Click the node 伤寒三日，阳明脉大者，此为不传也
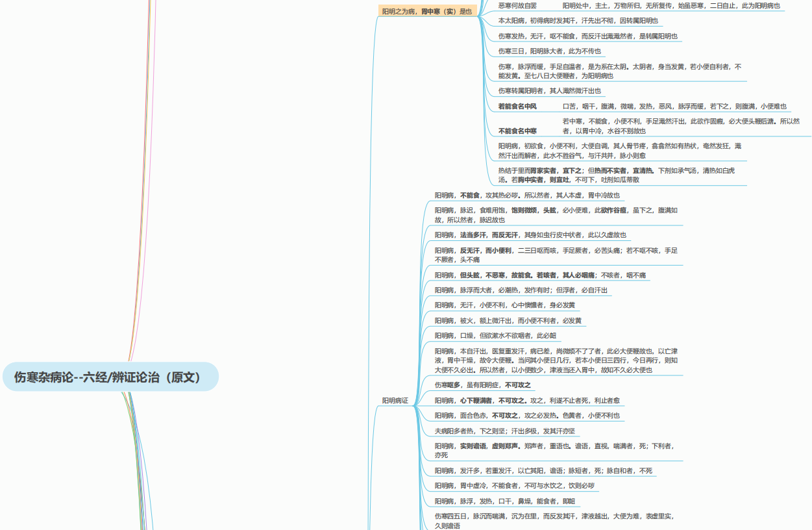The width and height of the screenshot is (812, 530). 549,51
